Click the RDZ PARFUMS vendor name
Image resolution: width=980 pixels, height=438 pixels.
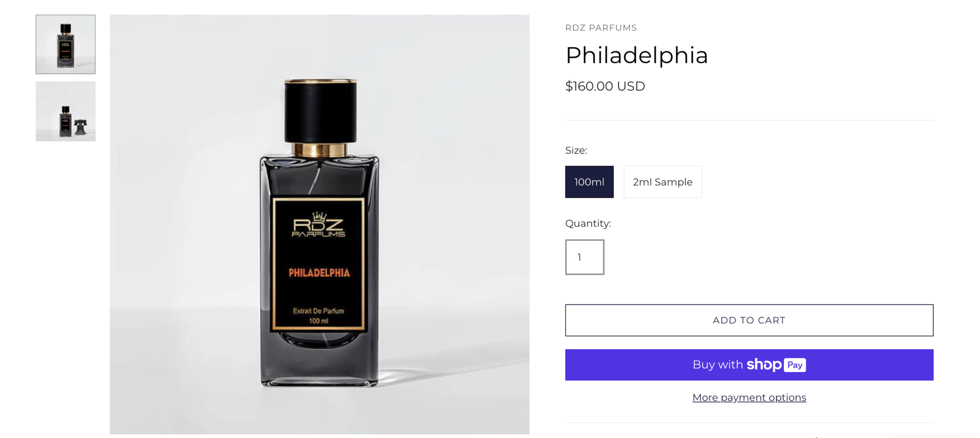click(x=601, y=28)
